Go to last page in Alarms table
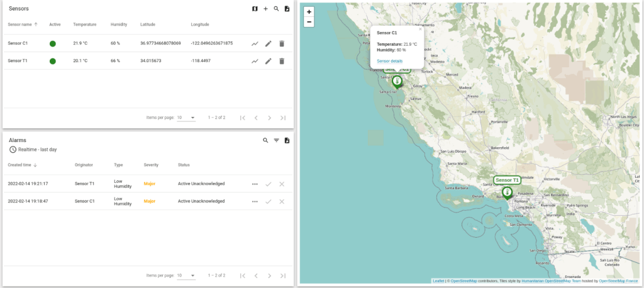Image resolution: width=644 pixels, height=288 pixels. click(x=283, y=275)
